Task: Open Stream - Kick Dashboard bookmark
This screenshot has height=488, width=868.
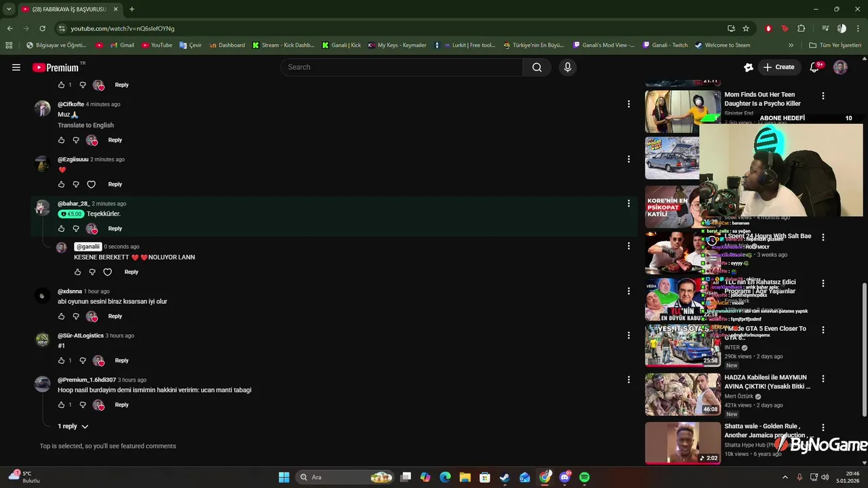Action: (283, 45)
